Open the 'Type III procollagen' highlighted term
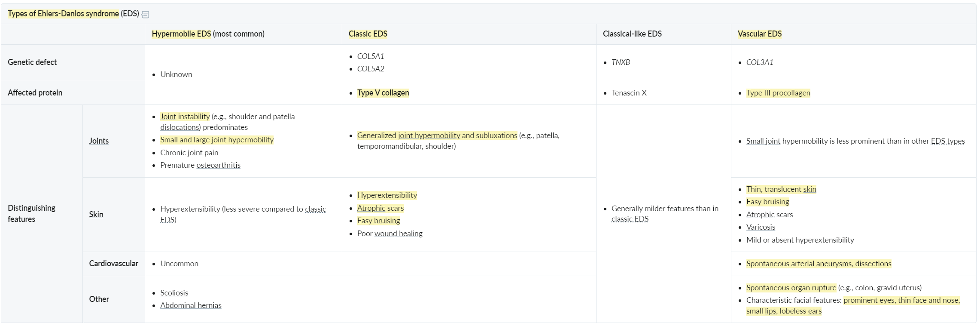The height and width of the screenshot is (326, 980). point(778,93)
